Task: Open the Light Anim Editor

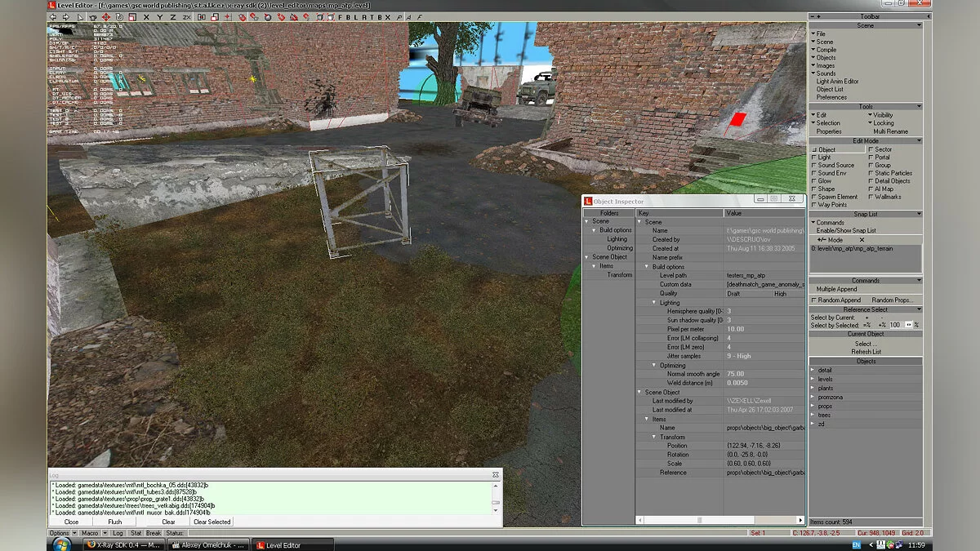Action: pyautogui.click(x=837, y=82)
